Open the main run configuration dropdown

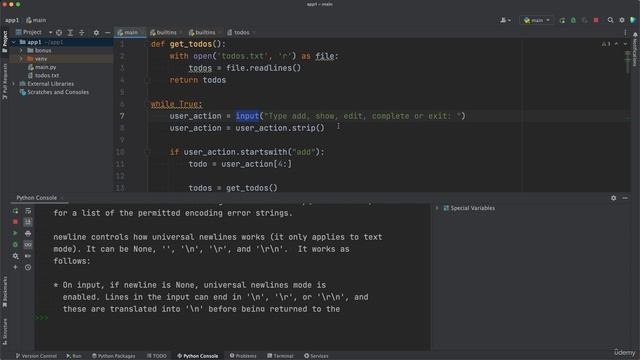(x=536, y=20)
